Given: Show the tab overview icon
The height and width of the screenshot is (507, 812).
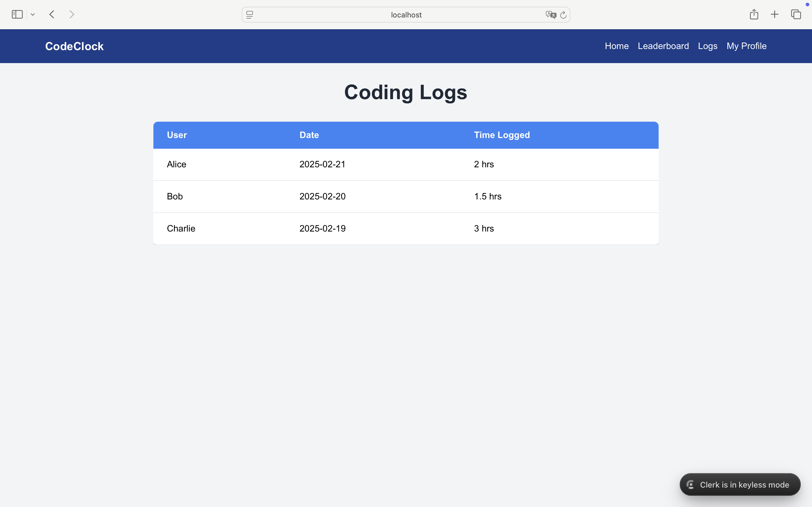Looking at the screenshot, I should pyautogui.click(x=796, y=14).
